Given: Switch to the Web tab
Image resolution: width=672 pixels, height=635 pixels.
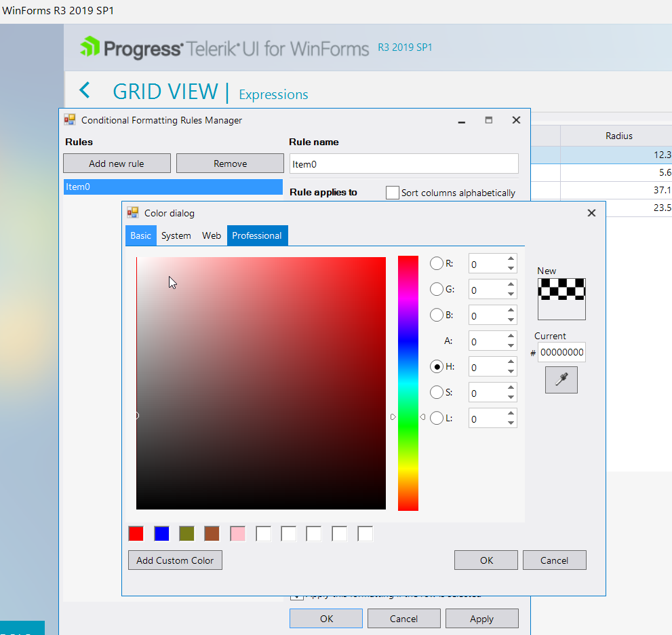Looking at the screenshot, I should coord(212,235).
